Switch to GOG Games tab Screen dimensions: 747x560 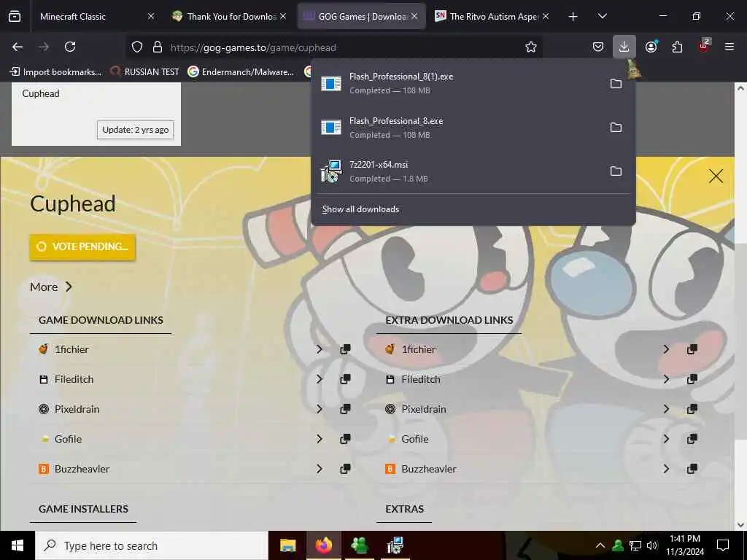point(362,16)
